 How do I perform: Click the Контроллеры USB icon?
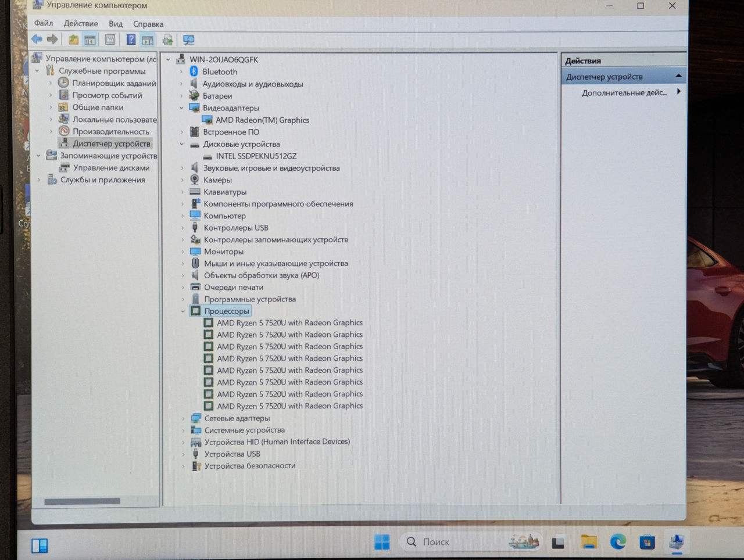[x=195, y=228]
